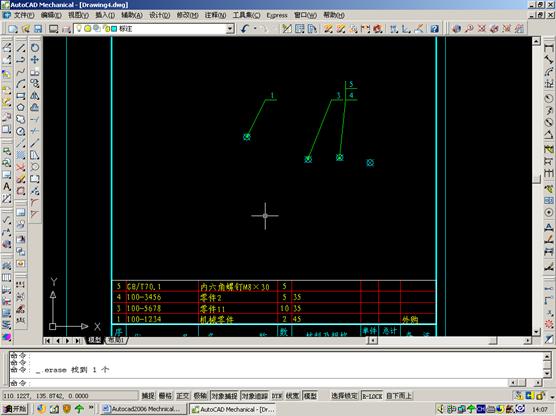Click the vertical scrollbar up arrow

[536, 41]
